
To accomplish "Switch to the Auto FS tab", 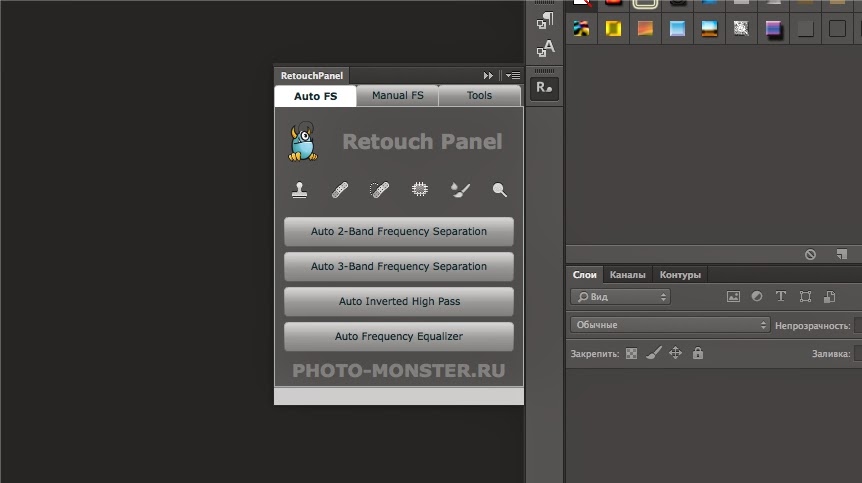I will [316, 96].
